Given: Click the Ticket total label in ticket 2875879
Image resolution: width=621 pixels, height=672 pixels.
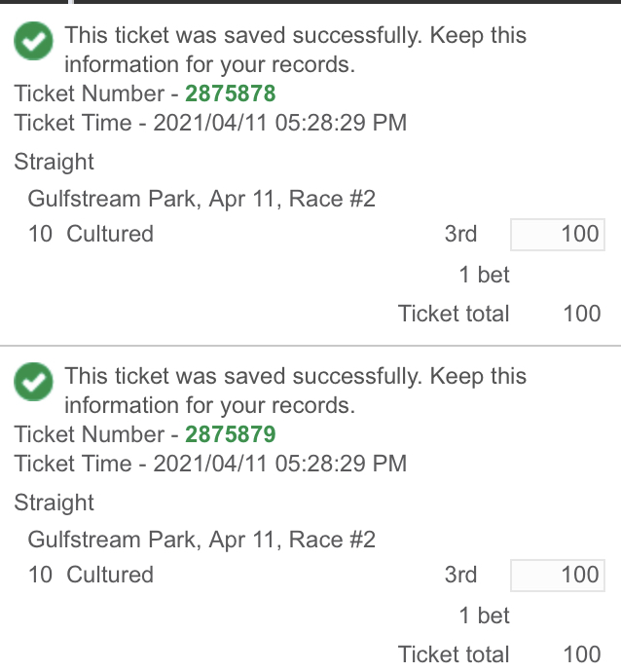Looking at the screenshot, I should click(x=454, y=654).
